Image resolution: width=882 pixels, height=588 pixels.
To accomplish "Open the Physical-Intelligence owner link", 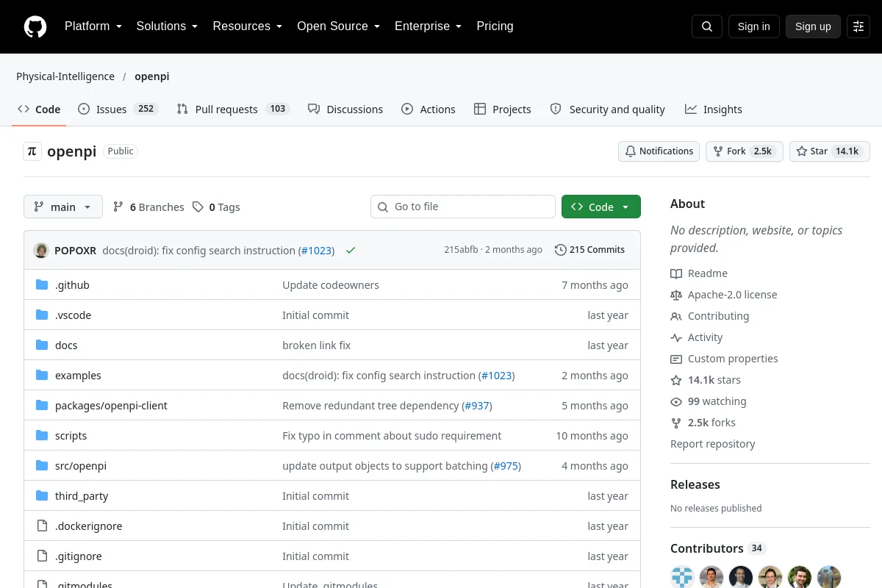I will pyautogui.click(x=65, y=76).
